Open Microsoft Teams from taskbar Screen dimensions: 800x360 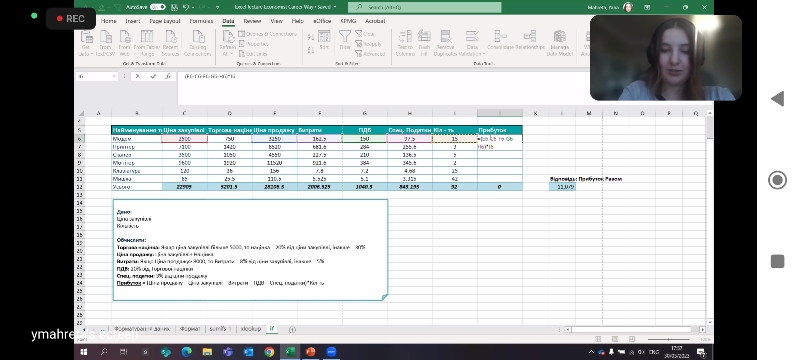228,352
